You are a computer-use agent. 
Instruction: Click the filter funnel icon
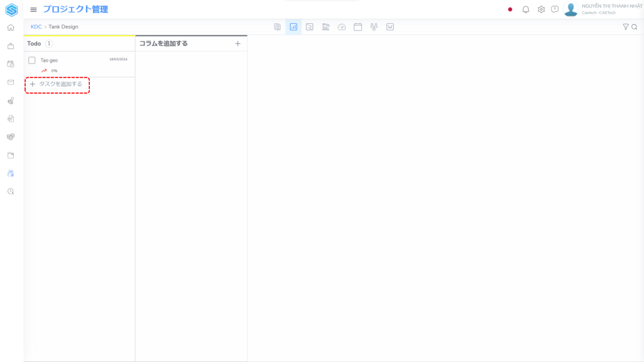[x=625, y=27]
